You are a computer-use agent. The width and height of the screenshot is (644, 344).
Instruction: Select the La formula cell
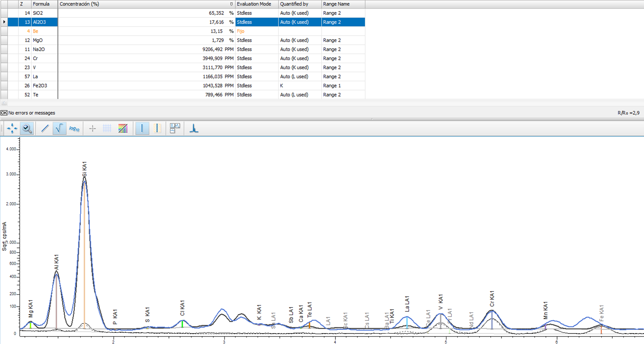44,77
